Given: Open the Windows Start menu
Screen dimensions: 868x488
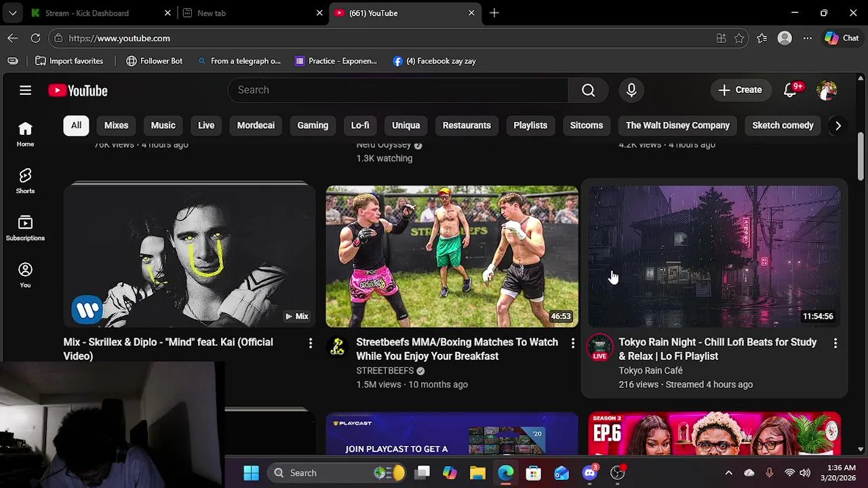Looking at the screenshot, I should (251, 472).
